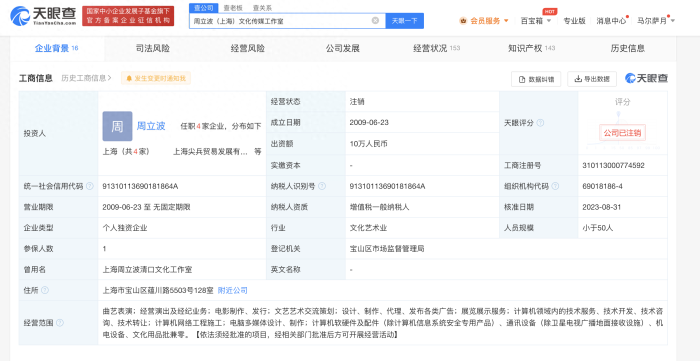Click help icon next to 天眼评分

540,123
